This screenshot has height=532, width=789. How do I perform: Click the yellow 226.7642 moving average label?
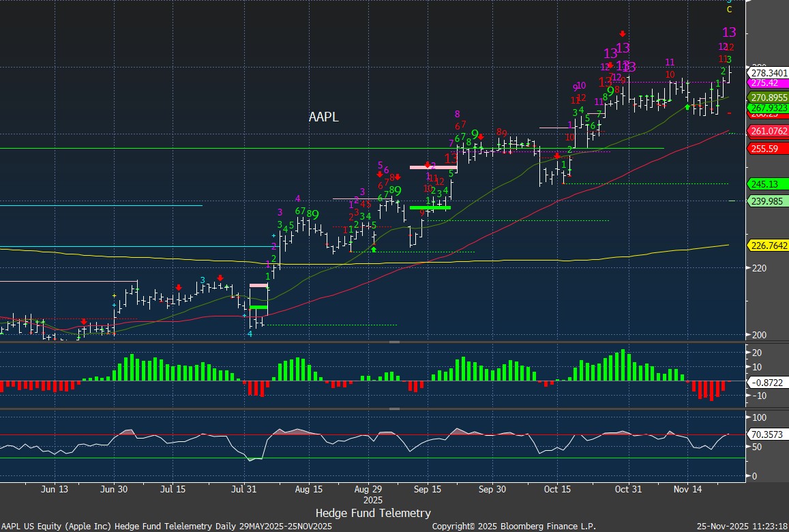(x=769, y=246)
